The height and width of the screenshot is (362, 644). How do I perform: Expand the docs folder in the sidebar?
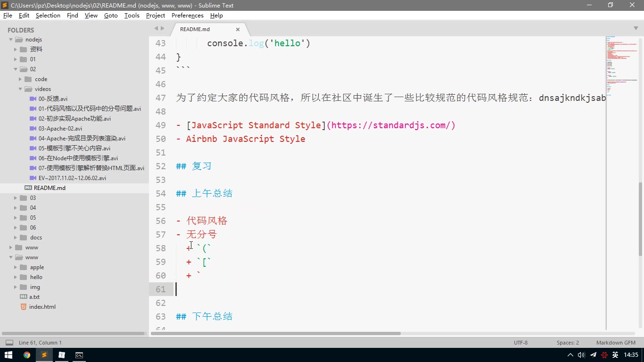(16, 237)
